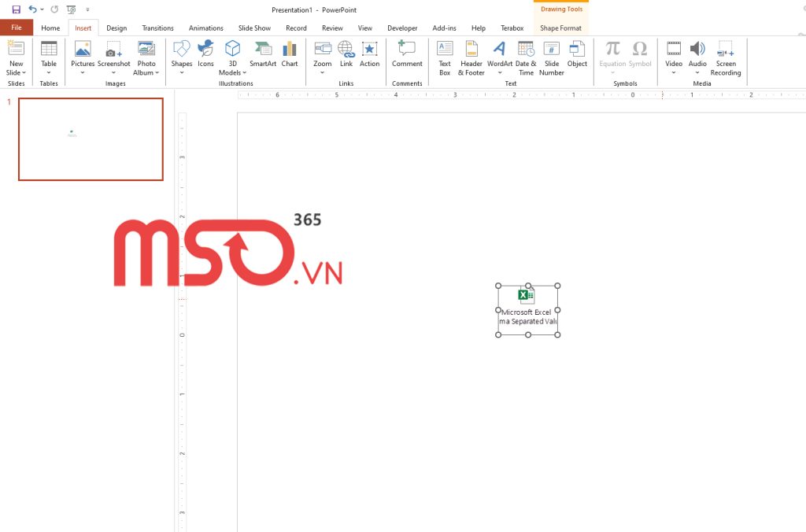Viewport: 806px width, 532px height.
Task: Open the Shapes gallery
Action: point(182,57)
